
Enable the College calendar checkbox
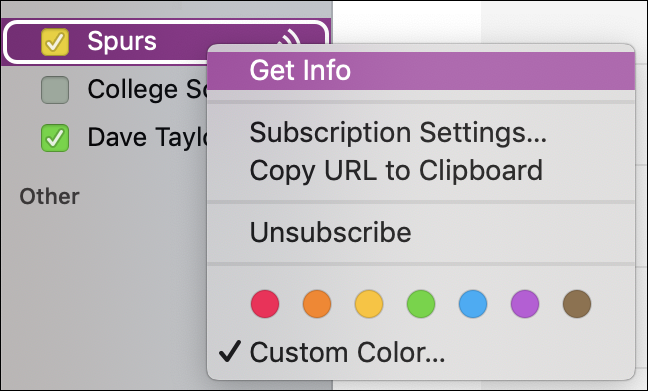coord(55,90)
